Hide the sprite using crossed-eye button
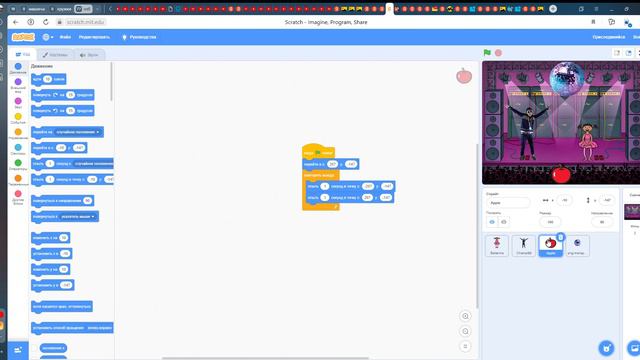Screen dimensions: 640x360 pyautogui.click(x=504, y=222)
